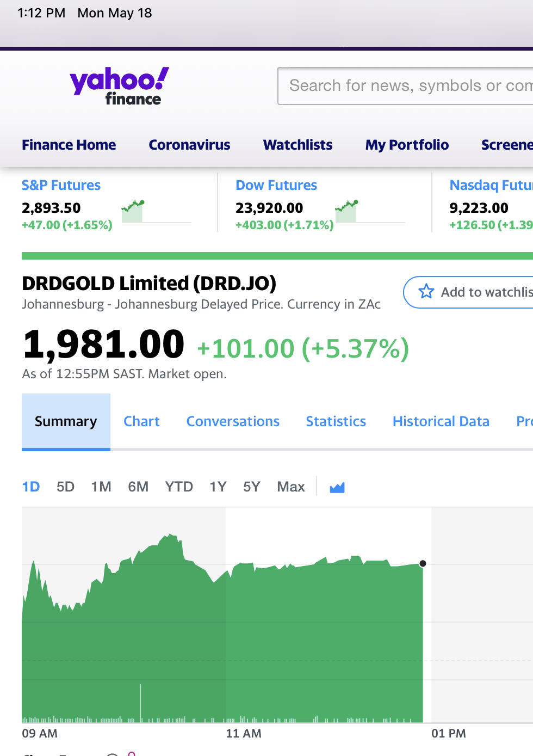This screenshot has width=533, height=756.
Task: Go to the Historical Data tab
Action: 441,421
